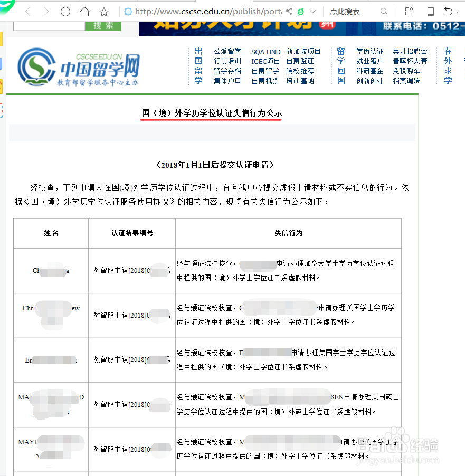
Task: Click the 科研基金 link
Action: (x=370, y=71)
